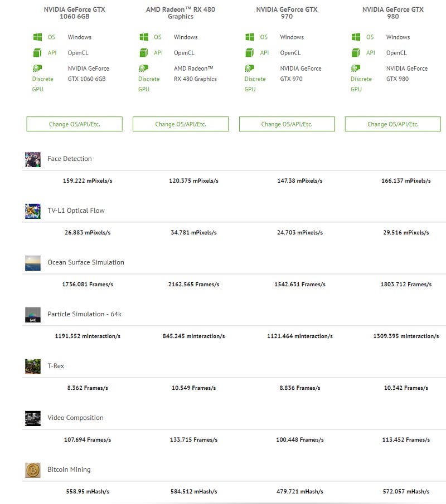This screenshot has height=504, width=446.
Task: Click Change OS/API/Etc. for Radeon RX 480
Action: (181, 124)
